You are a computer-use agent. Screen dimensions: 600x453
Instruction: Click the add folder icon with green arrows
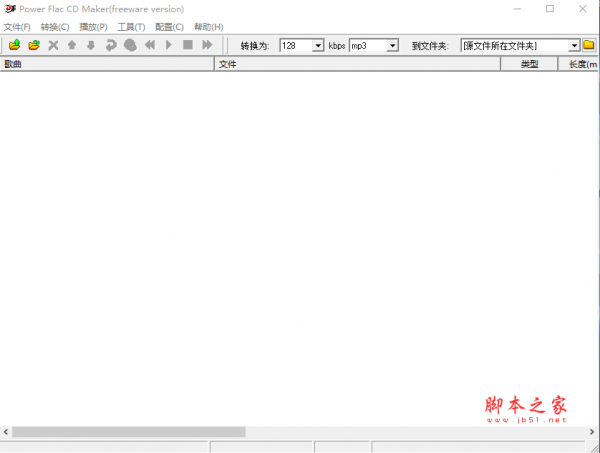34,45
